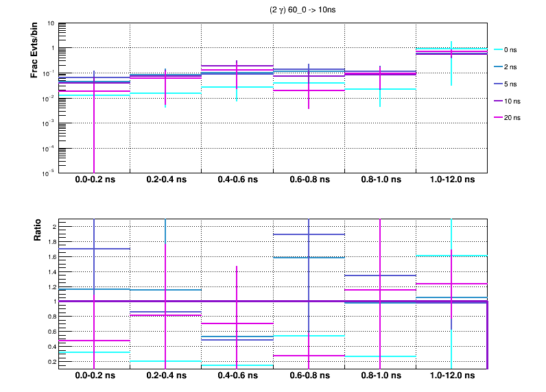Select '0.0-0.2 ns' label in upper plot
Screen dimensions: 546x392
(x=94, y=181)
